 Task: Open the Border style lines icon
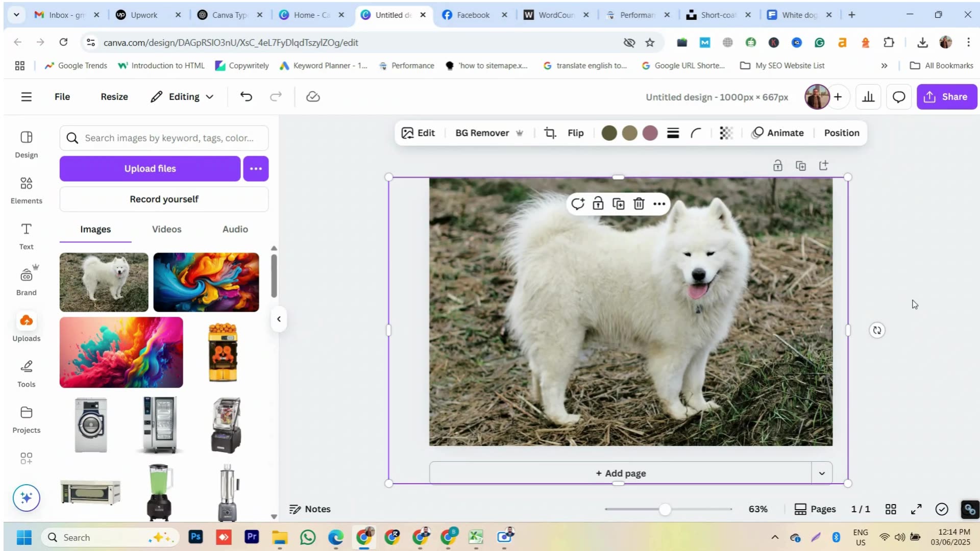[673, 133]
